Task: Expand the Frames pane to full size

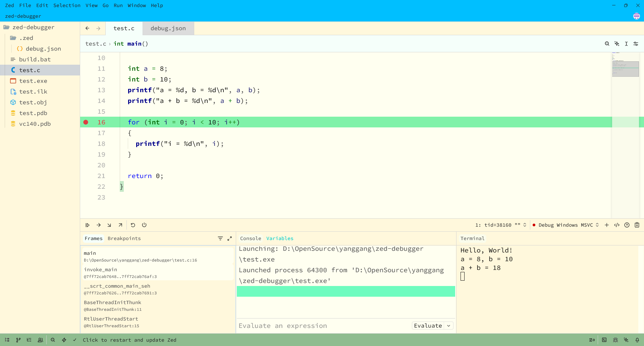Action: pyautogui.click(x=230, y=238)
